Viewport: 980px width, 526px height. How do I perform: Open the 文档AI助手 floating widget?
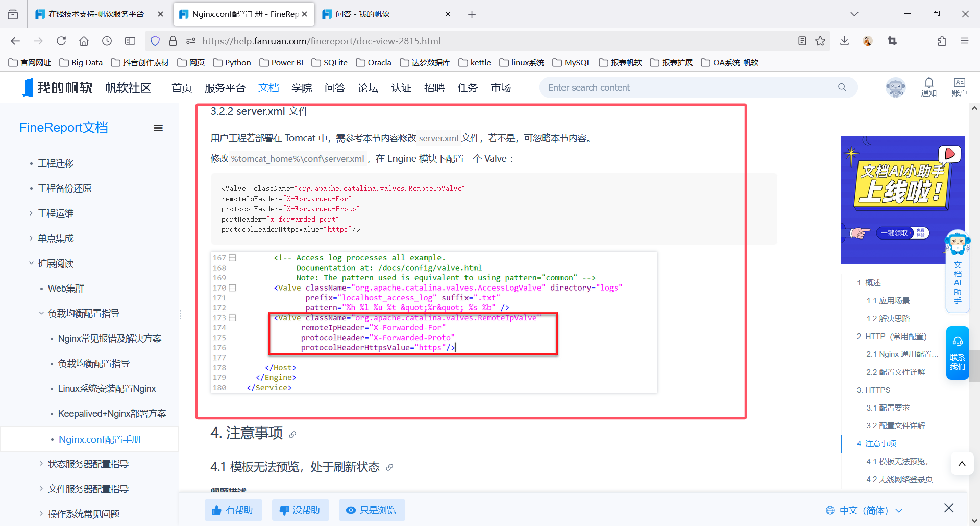pyautogui.click(x=958, y=271)
